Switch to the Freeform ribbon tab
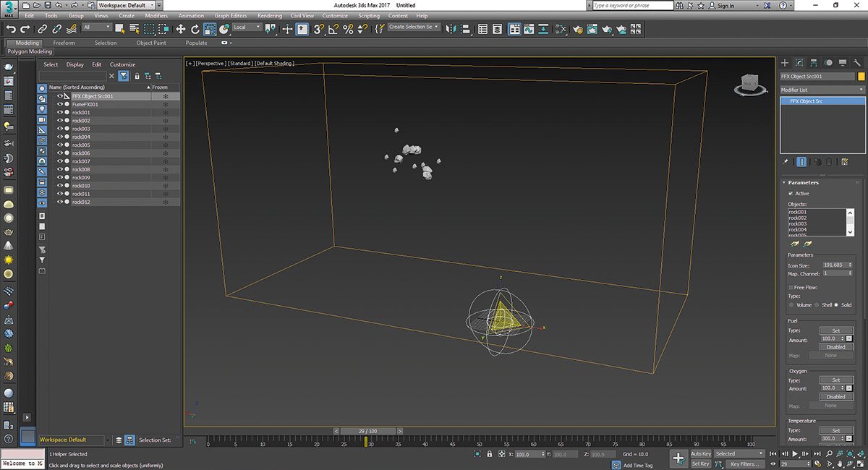868x470 pixels. click(64, 43)
